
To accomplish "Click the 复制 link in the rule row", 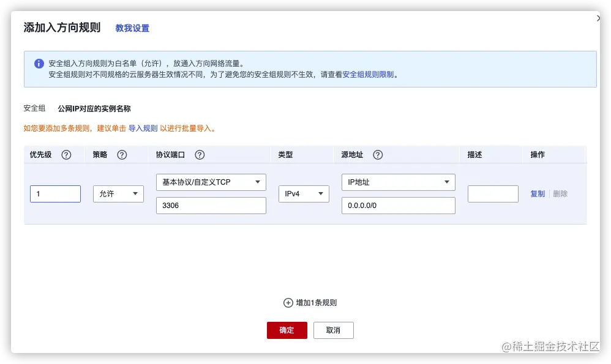I will coord(538,194).
